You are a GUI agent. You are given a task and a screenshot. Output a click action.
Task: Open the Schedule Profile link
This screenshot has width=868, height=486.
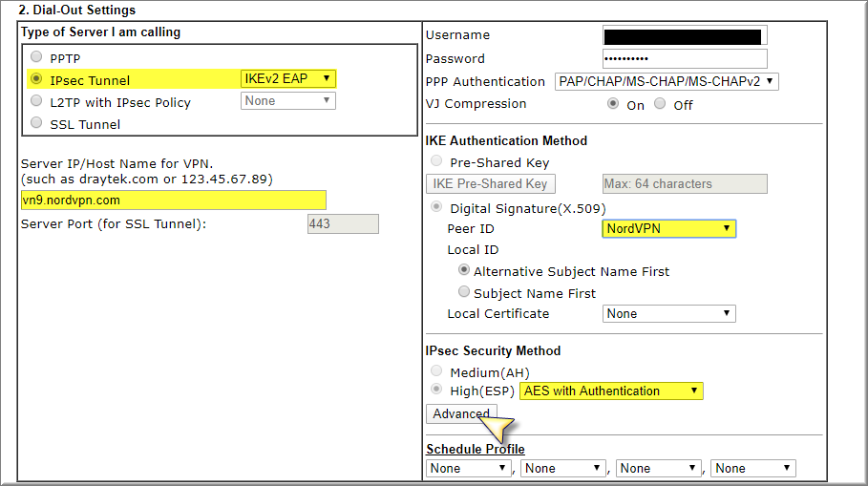pyautogui.click(x=476, y=449)
